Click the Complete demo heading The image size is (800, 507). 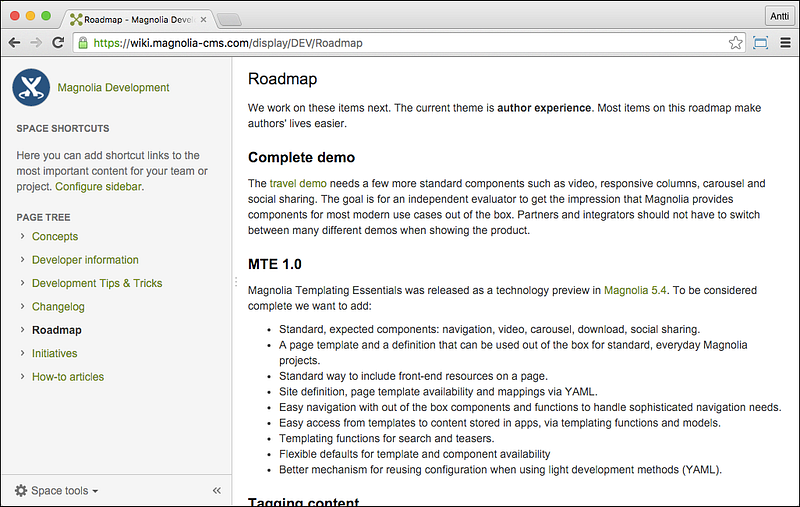tap(301, 158)
